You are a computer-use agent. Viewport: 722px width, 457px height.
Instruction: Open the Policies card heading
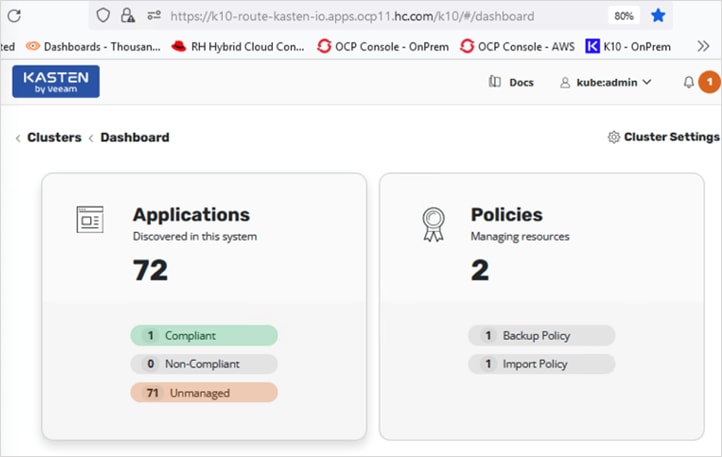507,215
